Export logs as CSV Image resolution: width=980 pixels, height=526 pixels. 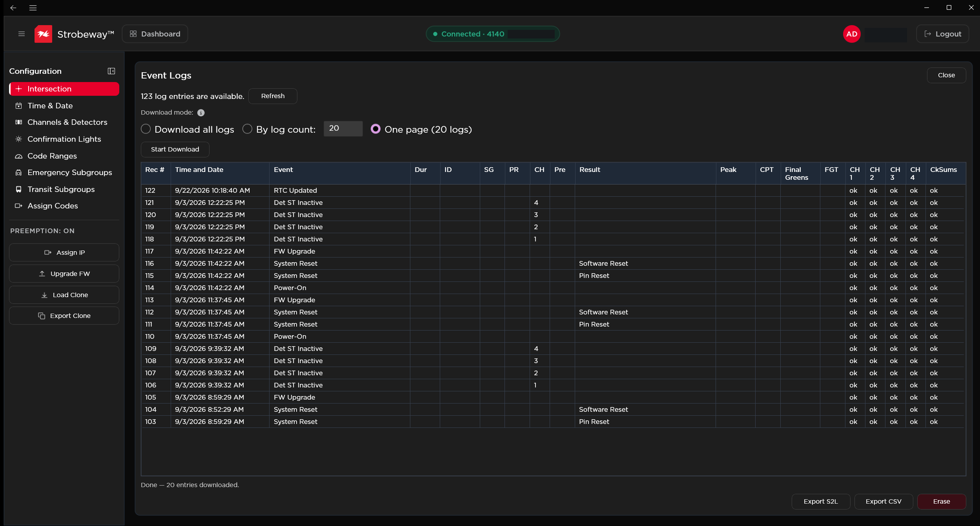coord(883,501)
